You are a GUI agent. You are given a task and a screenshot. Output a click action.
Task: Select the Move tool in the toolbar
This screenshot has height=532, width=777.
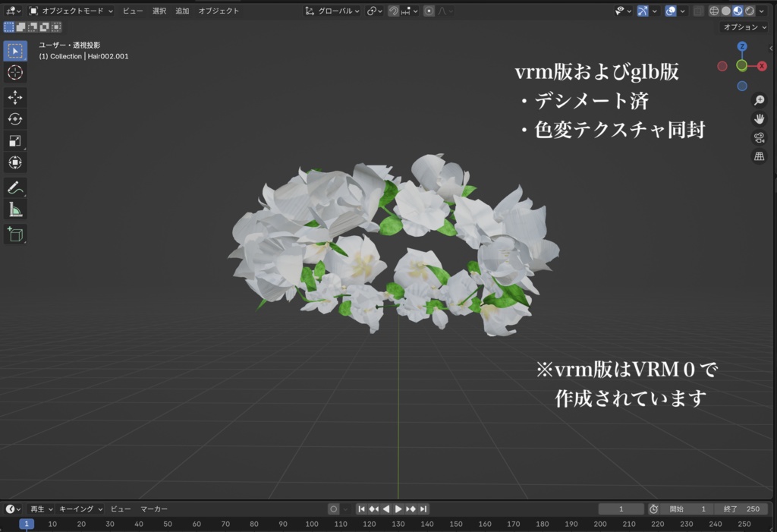point(14,97)
